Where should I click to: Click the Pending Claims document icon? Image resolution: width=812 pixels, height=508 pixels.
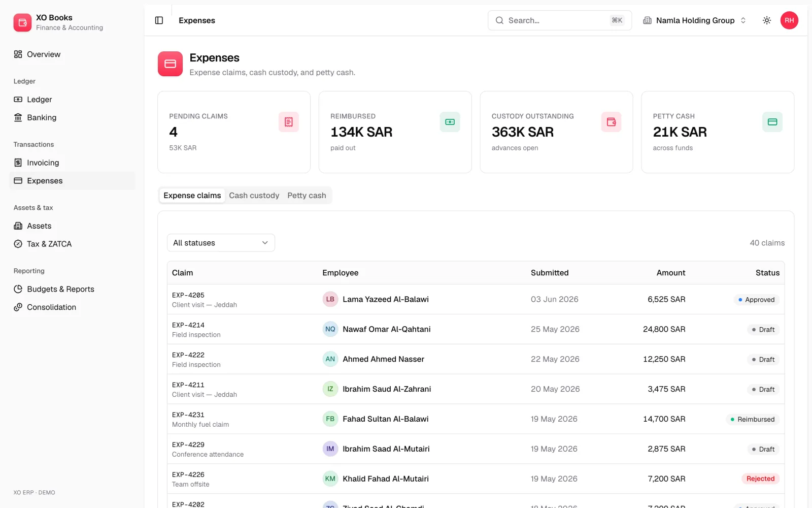pos(289,122)
